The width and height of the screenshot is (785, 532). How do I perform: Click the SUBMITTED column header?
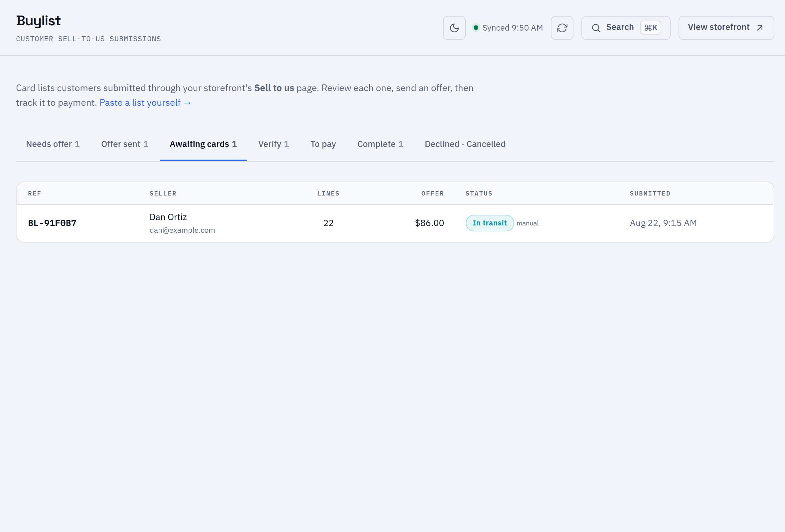click(650, 194)
